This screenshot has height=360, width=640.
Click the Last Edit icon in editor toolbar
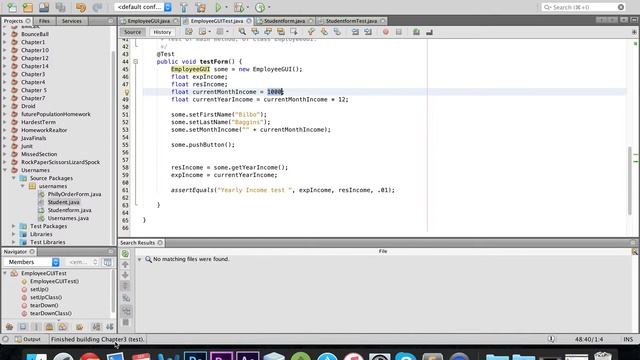tap(189, 31)
